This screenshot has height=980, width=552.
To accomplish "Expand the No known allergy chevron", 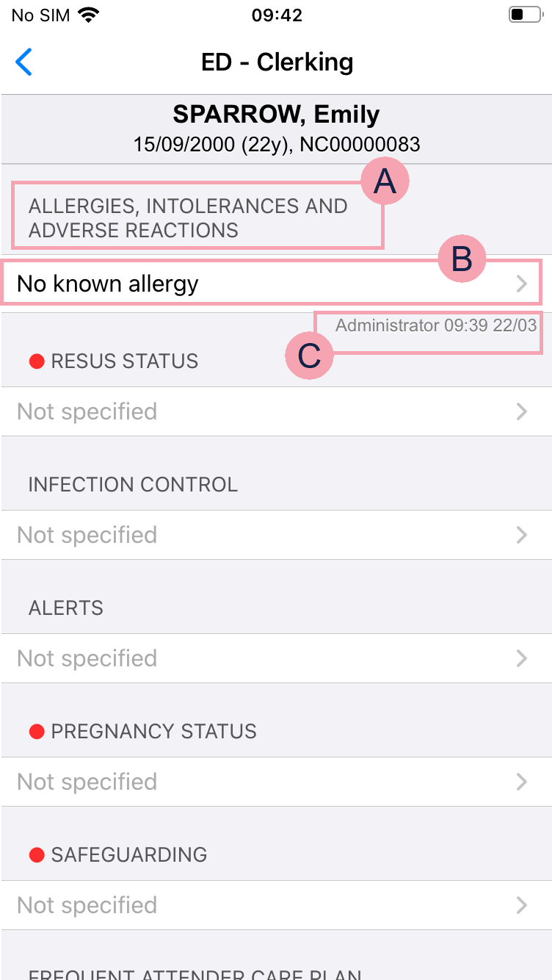I will [x=522, y=284].
